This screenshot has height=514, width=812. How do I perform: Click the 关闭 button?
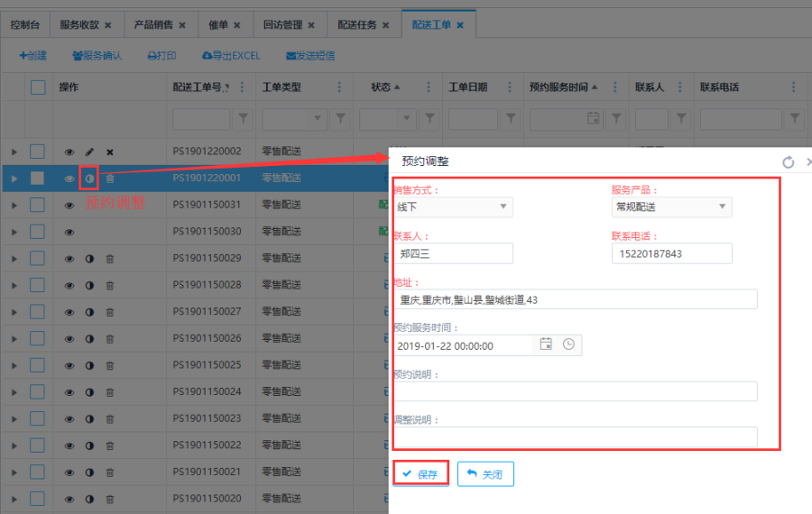(x=485, y=474)
